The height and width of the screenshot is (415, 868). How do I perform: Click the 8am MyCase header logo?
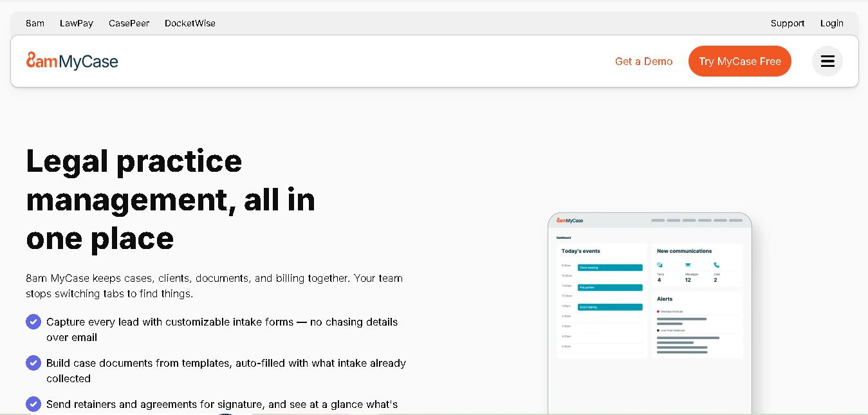[72, 61]
